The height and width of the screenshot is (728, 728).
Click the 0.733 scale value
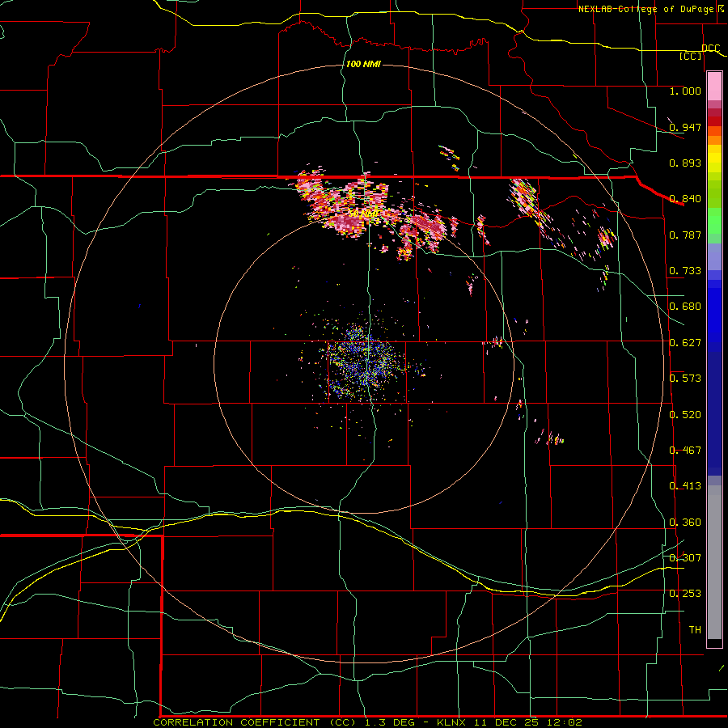click(x=685, y=271)
